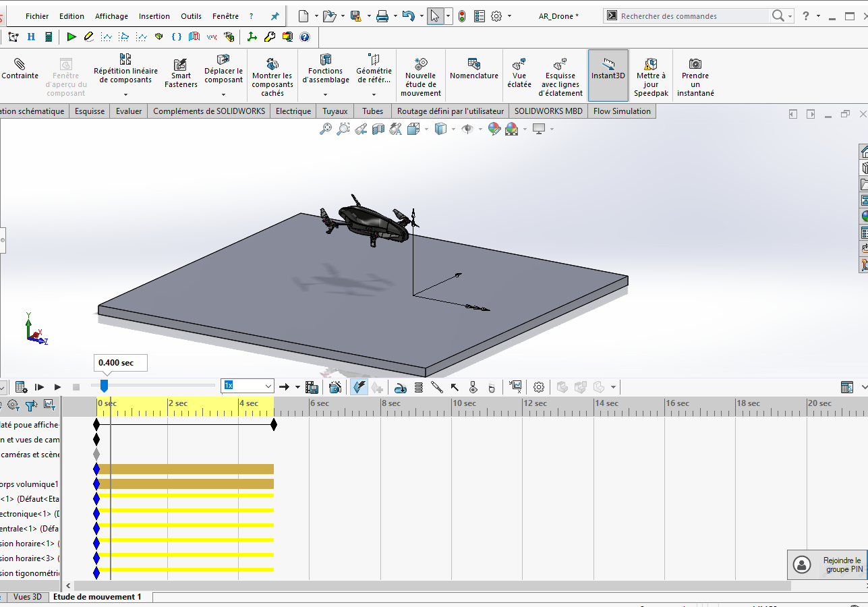Select the Smart Fasteners tool

pos(181,74)
